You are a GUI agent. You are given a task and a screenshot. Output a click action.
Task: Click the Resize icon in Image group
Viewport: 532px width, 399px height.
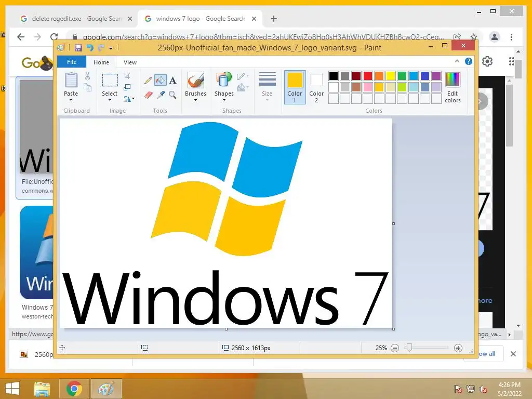[127, 87]
